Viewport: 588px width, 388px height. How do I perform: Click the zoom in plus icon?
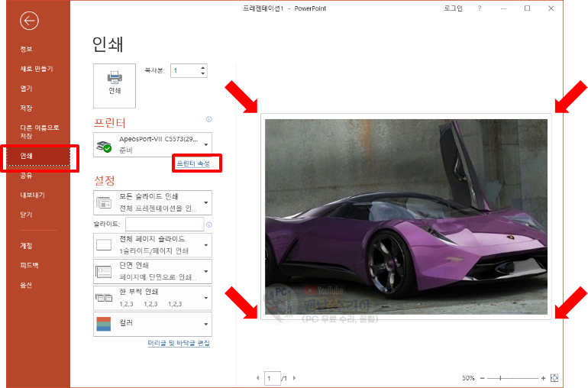pyautogui.click(x=543, y=378)
